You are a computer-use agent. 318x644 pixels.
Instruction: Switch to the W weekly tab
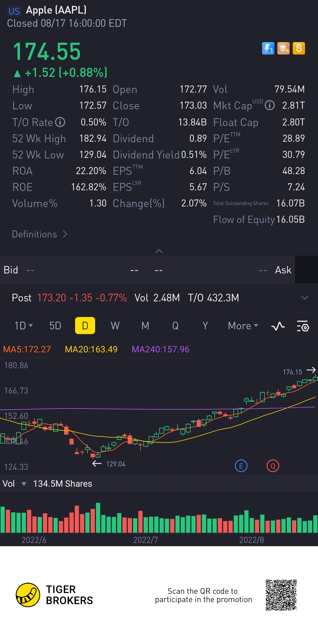(115, 326)
